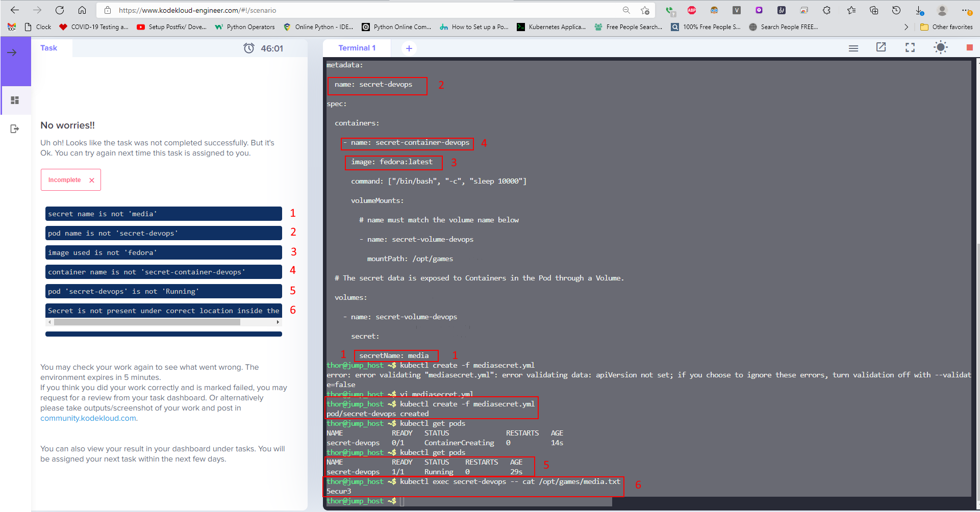Screen dimensions: 980x512
Task: Click the address bar URL field
Action: 357,10
